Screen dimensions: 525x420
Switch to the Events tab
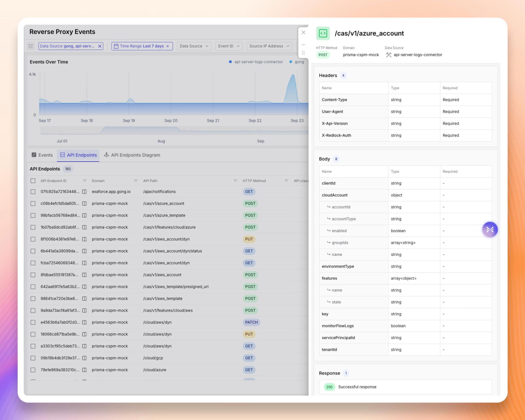click(x=42, y=155)
